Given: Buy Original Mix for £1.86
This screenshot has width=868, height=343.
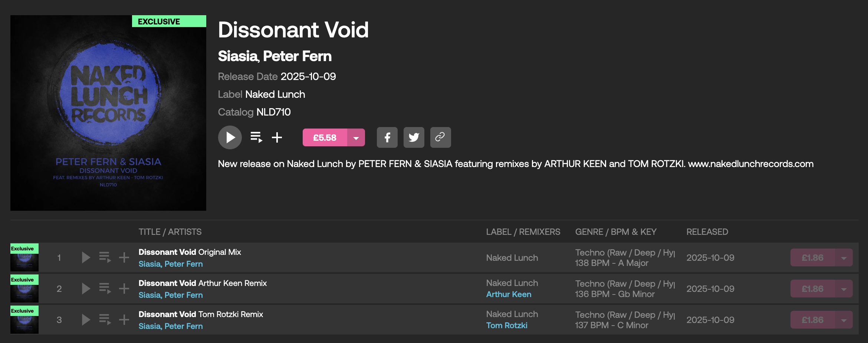Looking at the screenshot, I should (x=812, y=258).
